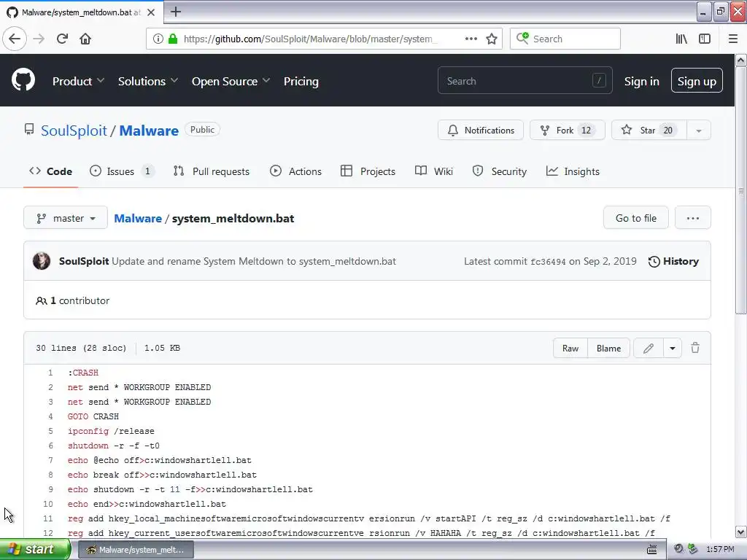Image resolution: width=747 pixels, height=560 pixels.
Task: Fork the repository with Fork button
Action: (x=568, y=130)
